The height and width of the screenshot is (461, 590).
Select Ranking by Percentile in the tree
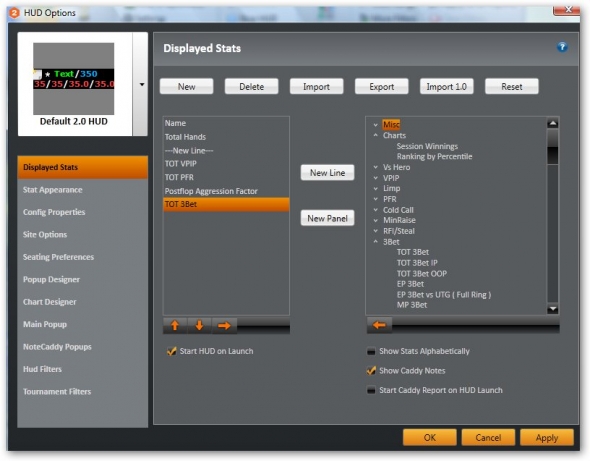coord(434,157)
